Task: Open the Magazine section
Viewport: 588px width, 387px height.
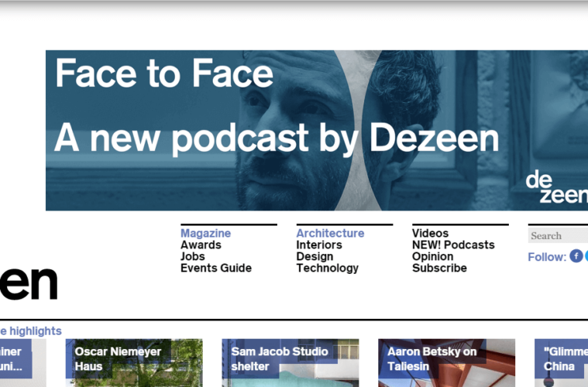Action: 205,233
